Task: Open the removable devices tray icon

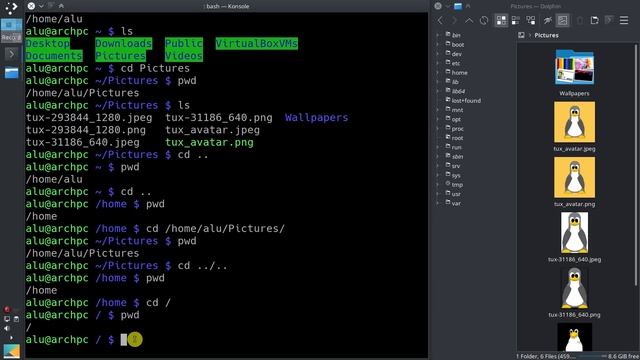Action: click(16, 319)
